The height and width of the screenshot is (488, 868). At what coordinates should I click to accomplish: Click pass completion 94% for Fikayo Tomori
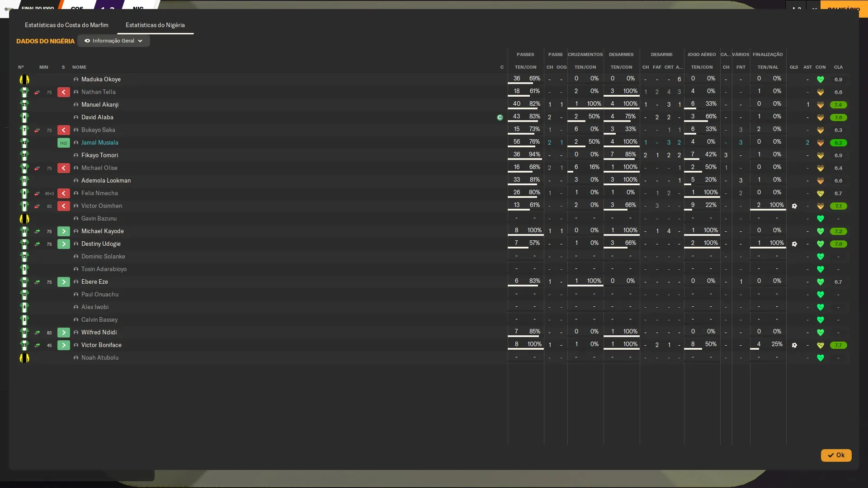(534, 155)
